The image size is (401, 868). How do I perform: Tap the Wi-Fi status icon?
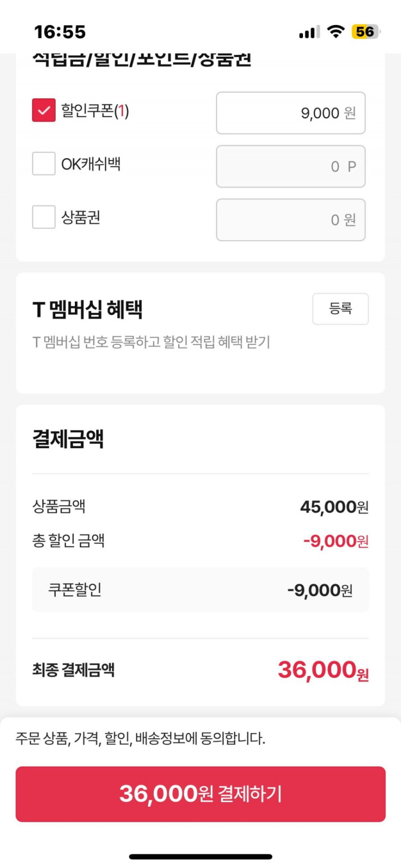click(336, 32)
